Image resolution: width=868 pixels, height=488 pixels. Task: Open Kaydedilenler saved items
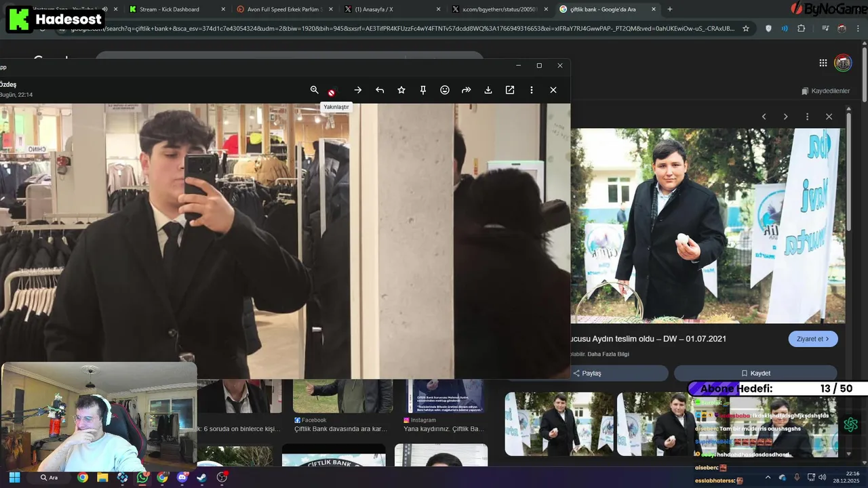[825, 91]
